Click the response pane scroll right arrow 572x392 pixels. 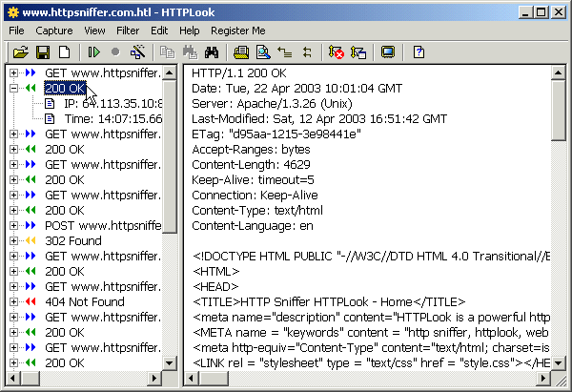pos(543,378)
